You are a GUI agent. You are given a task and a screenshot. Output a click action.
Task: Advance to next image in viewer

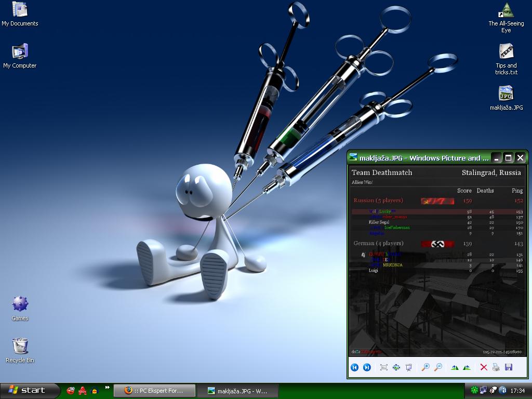[367, 367]
